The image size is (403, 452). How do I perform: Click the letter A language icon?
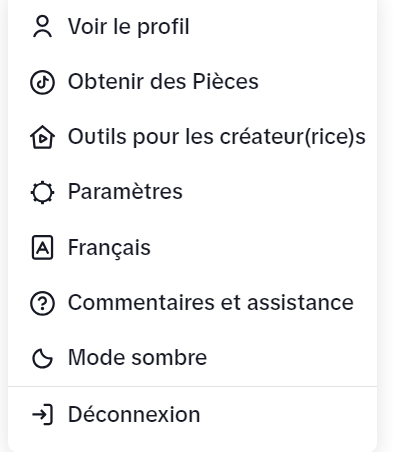pyautogui.click(x=42, y=247)
